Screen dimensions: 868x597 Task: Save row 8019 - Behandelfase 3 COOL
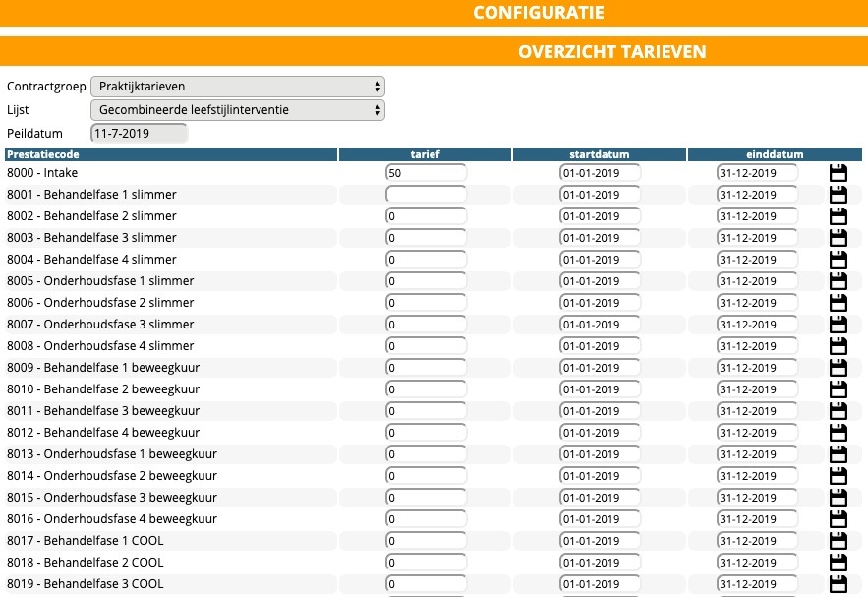(x=839, y=584)
